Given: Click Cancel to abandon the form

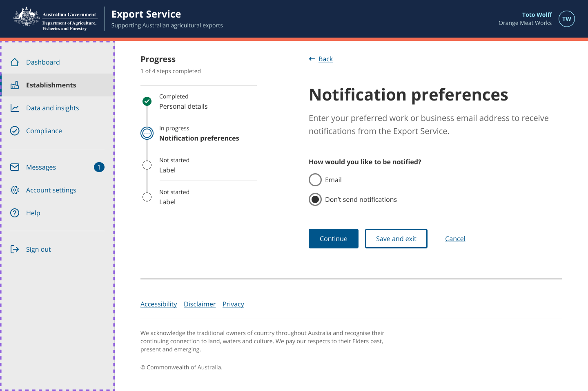Looking at the screenshot, I should pyautogui.click(x=455, y=239).
